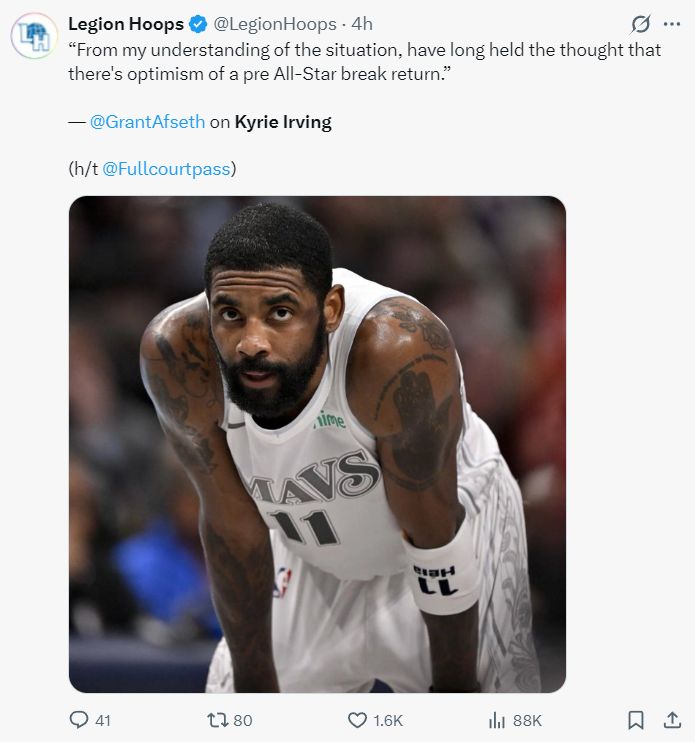695x742 pixels.
Task: Enlarge the Mavs player photo
Action: pyautogui.click(x=317, y=444)
